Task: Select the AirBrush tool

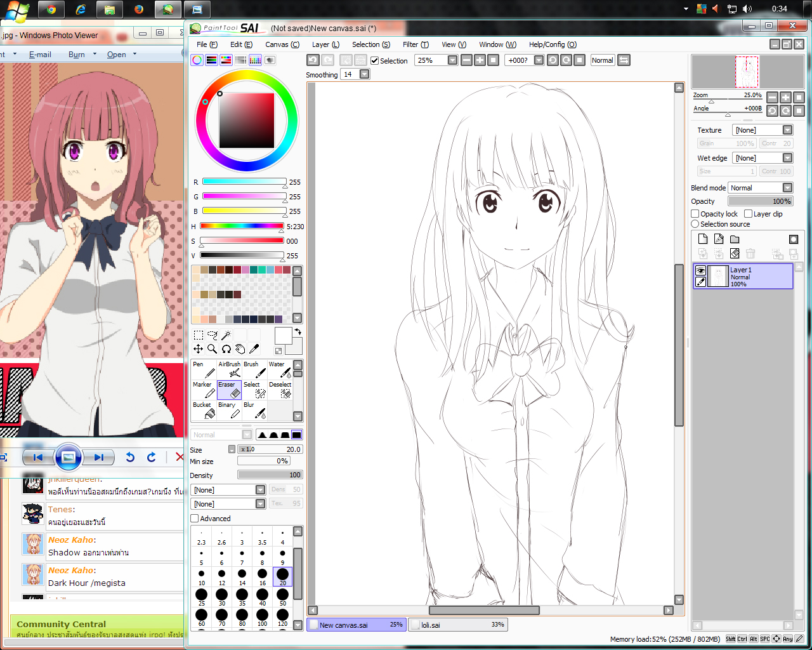Action: click(229, 369)
